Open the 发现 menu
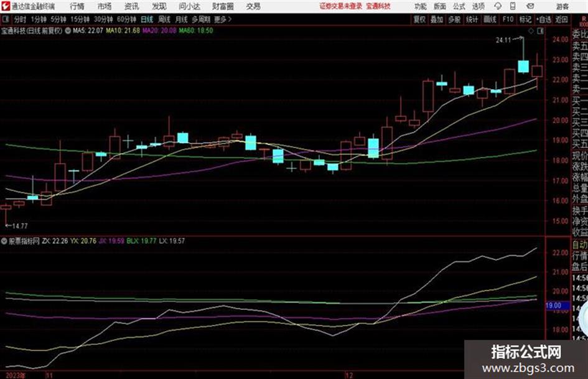This screenshot has width=588, height=379. 159,6
